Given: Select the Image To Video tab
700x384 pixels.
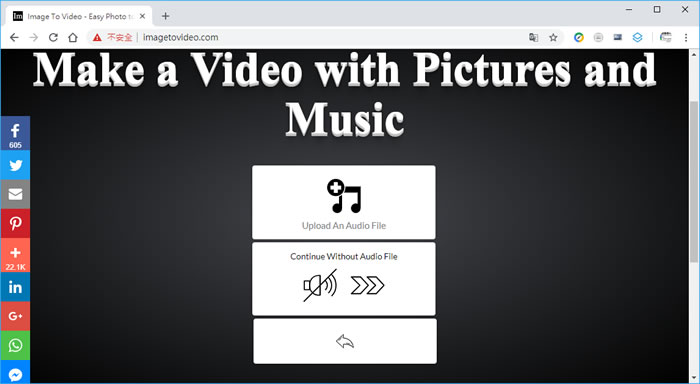Looking at the screenshot, I should [x=79, y=16].
